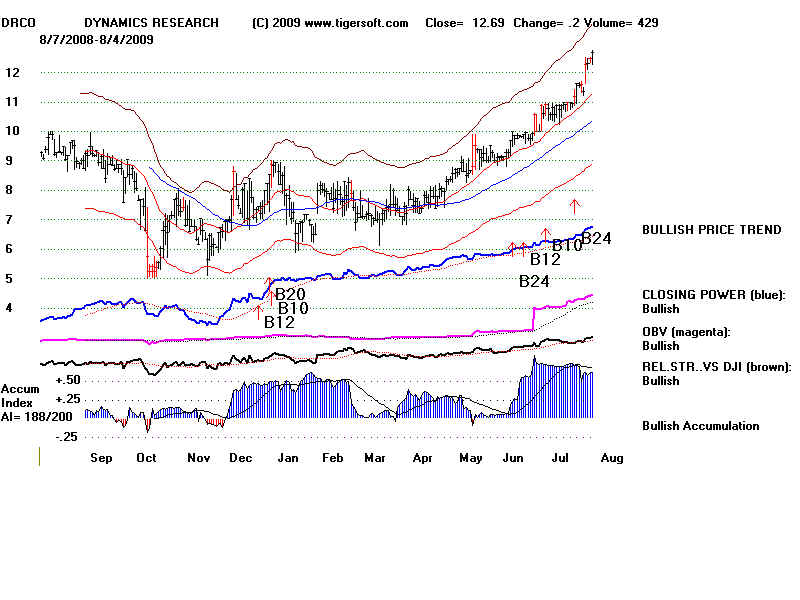Select the Aug month label
The image size is (800, 600).
coord(612,458)
